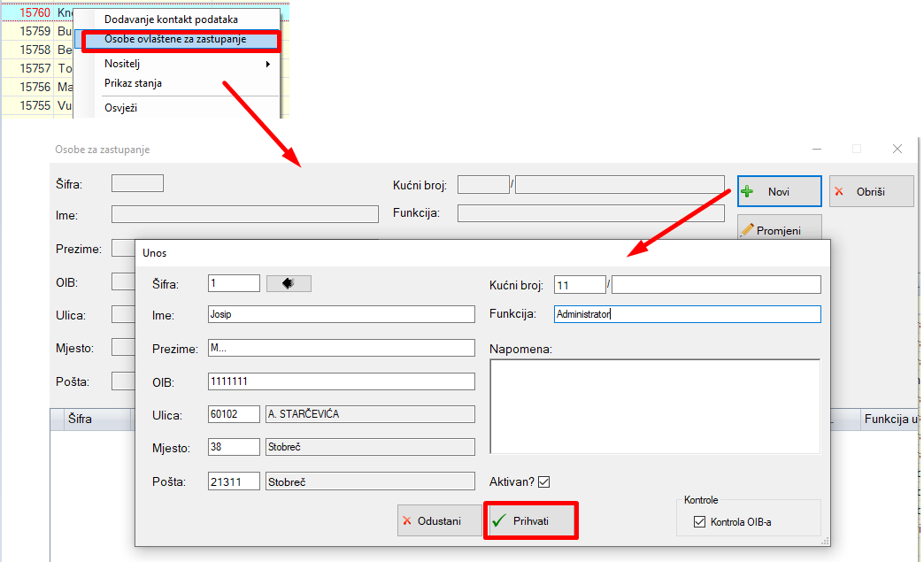The image size is (924, 562).
Task: Click the red X Obriši button
Action: (871, 191)
